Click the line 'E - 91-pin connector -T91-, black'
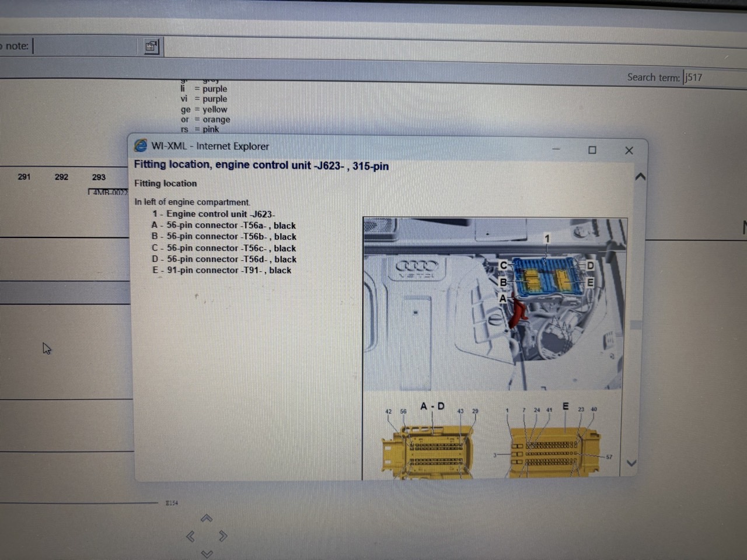The width and height of the screenshot is (747, 560). tap(222, 270)
